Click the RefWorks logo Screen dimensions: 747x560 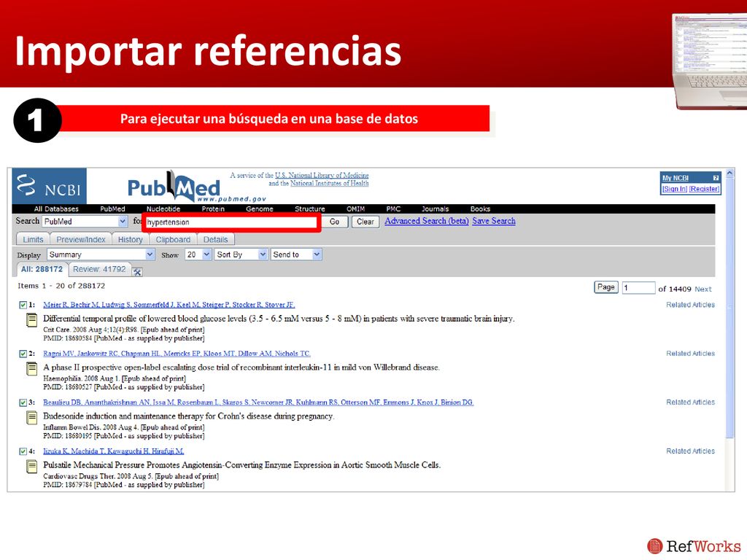pos(694,545)
